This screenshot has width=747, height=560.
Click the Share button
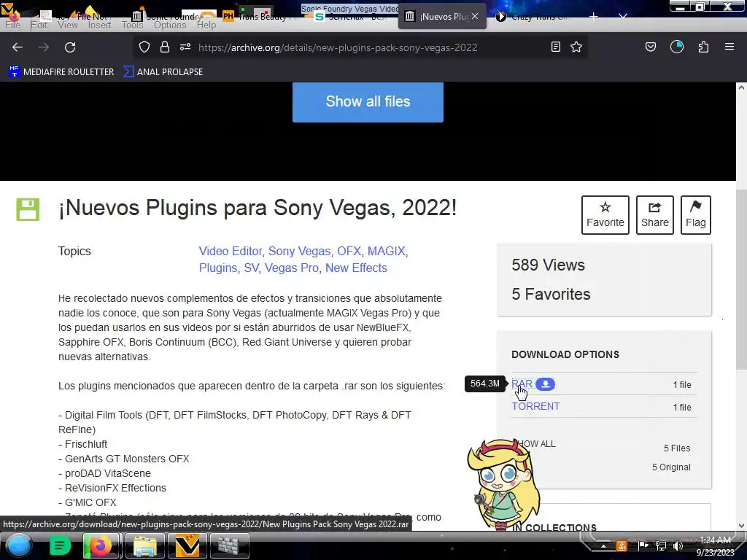(x=654, y=215)
